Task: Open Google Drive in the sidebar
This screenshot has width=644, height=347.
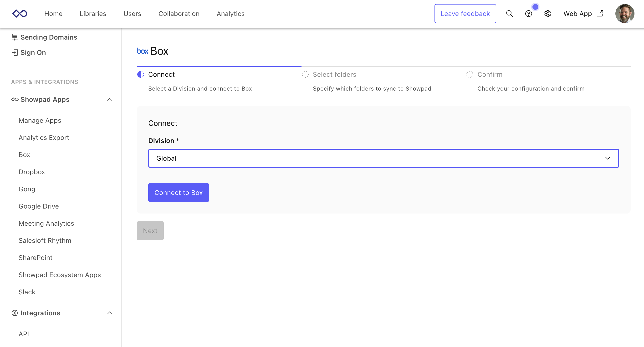Action: click(x=39, y=206)
